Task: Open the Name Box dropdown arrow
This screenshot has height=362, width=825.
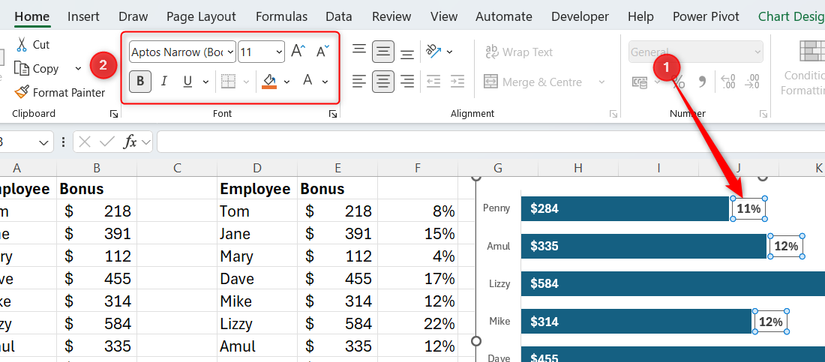Action: [44, 143]
